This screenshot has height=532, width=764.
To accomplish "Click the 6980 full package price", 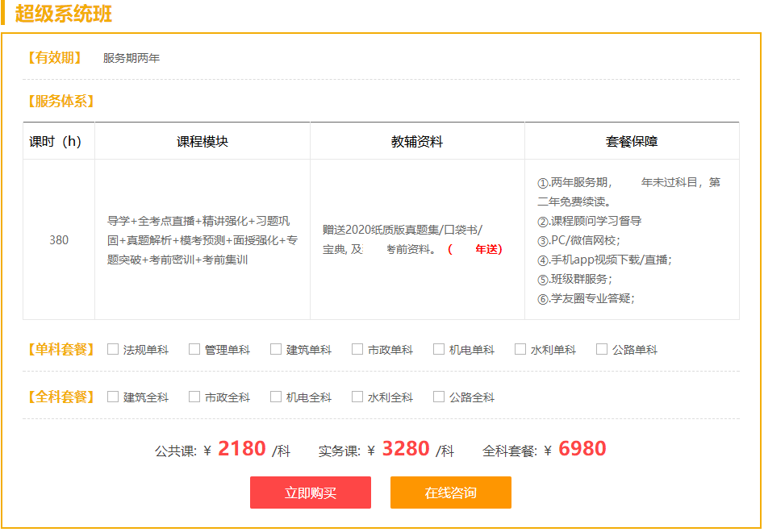I will (x=582, y=448).
